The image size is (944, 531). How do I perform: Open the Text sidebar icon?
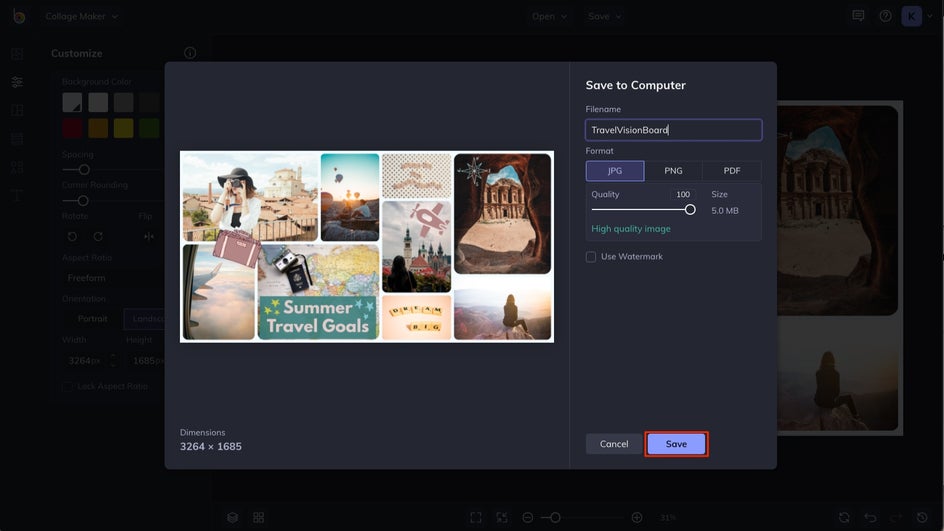[17, 196]
